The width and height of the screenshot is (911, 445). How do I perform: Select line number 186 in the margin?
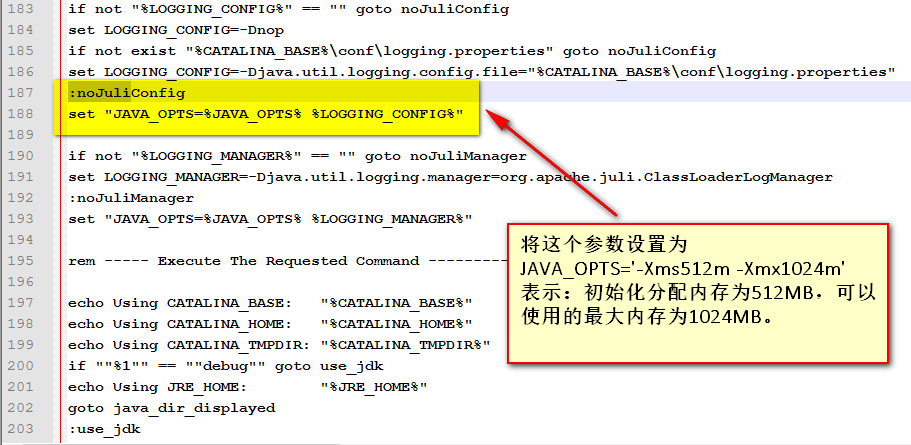pos(21,72)
